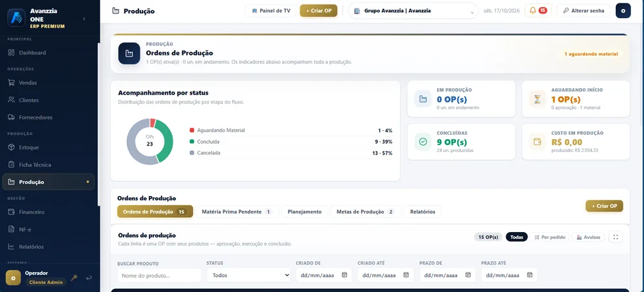The width and height of the screenshot is (644, 292).
Task: Click the Ficha Técnica clipboard icon
Action: 11,164
